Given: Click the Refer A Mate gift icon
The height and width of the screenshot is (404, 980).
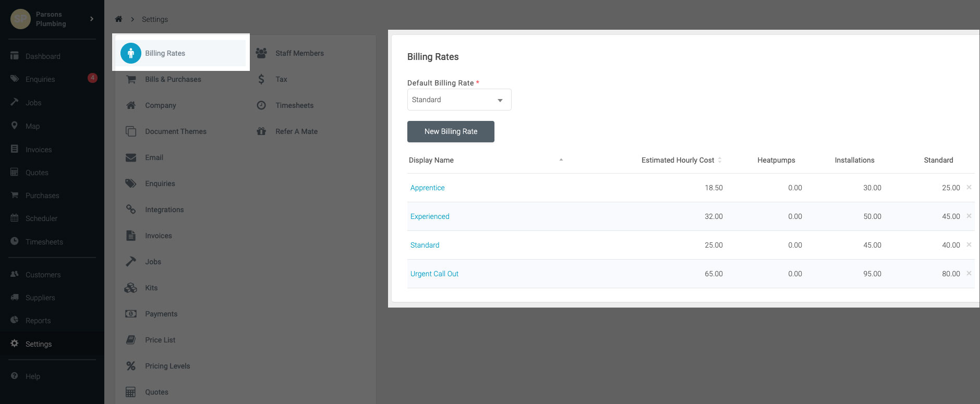Looking at the screenshot, I should coord(261,131).
